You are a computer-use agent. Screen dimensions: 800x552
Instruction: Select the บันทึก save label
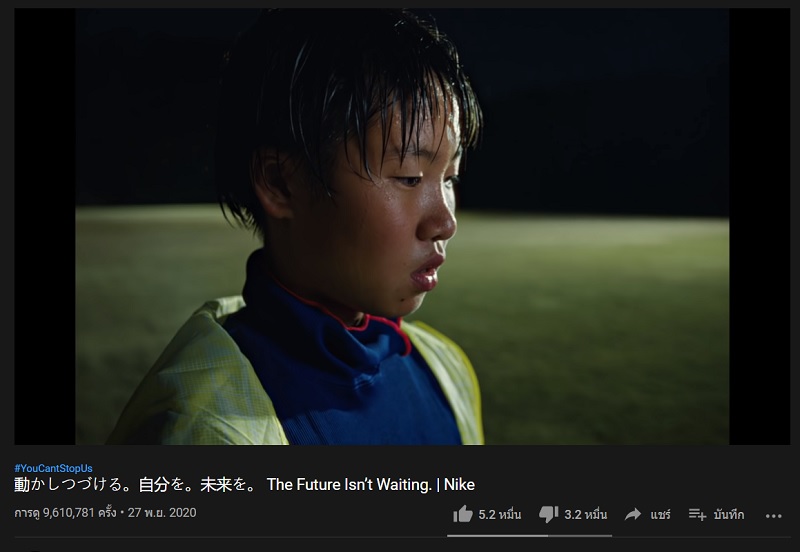tap(729, 514)
